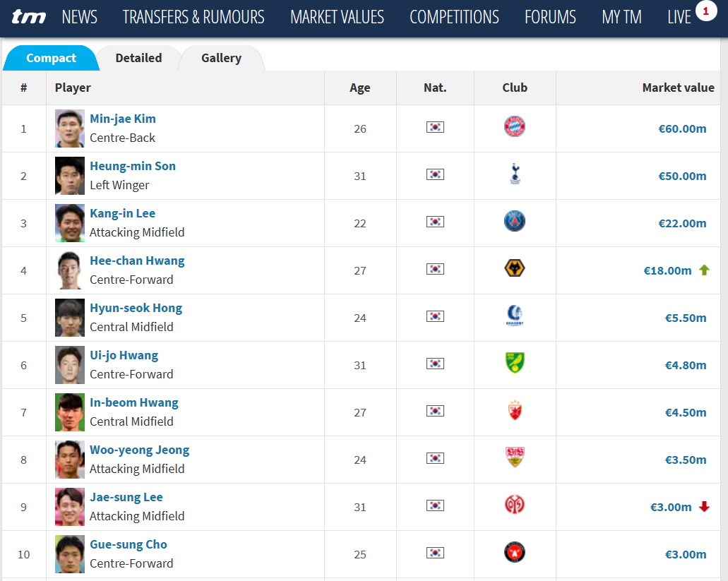
Task: Click the Wolverhampton Wanderers club crest
Action: [x=515, y=269]
